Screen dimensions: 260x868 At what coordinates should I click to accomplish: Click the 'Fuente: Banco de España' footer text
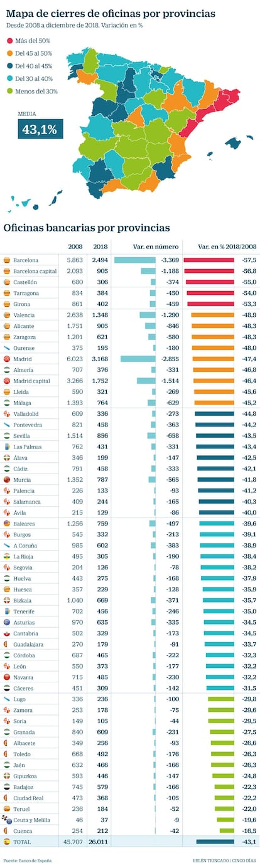pyautogui.click(x=28, y=860)
